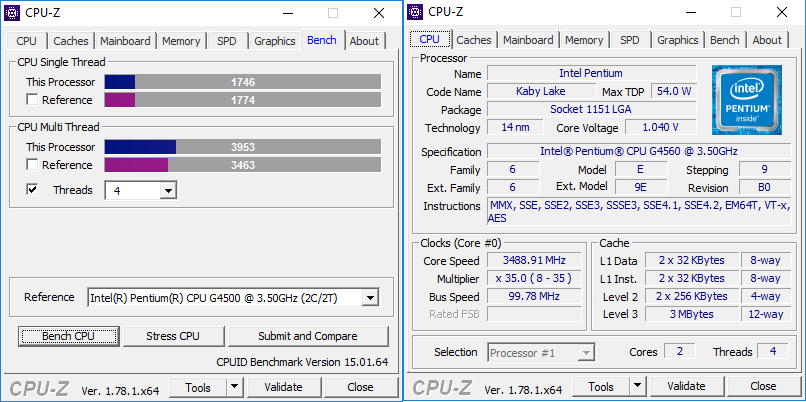Click the empty Rated FSB field
806x402 pixels.
[x=535, y=314]
